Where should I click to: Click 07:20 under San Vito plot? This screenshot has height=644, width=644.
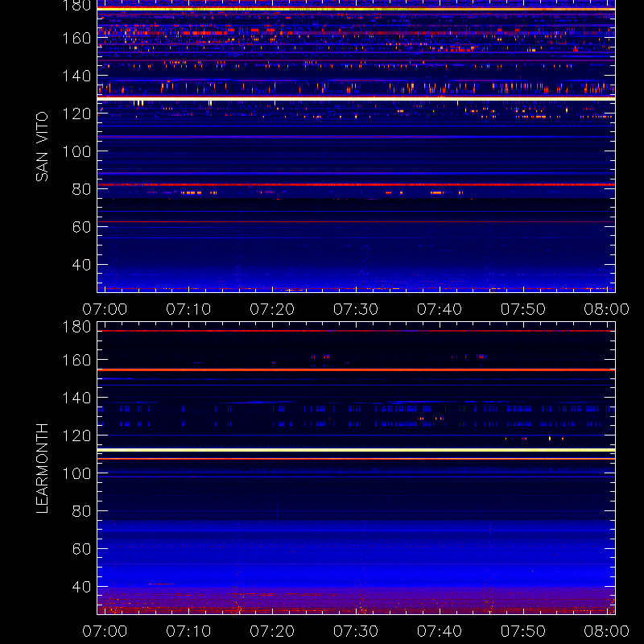pos(272,309)
